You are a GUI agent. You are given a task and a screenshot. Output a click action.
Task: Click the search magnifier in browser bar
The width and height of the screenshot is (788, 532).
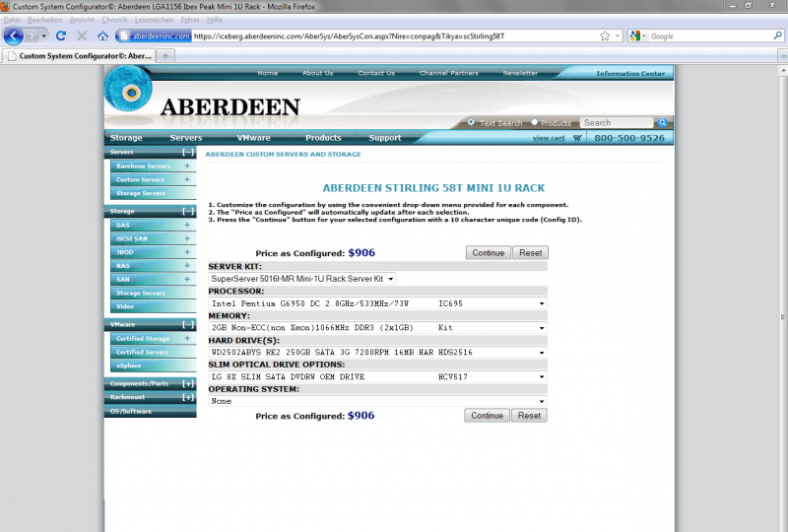[x=778, y=35]
